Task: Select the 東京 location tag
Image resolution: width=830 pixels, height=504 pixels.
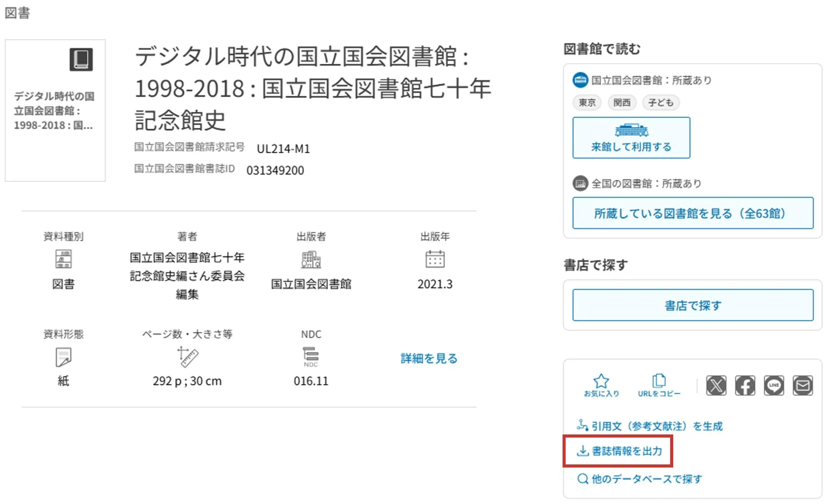Action: coord(587,103)
